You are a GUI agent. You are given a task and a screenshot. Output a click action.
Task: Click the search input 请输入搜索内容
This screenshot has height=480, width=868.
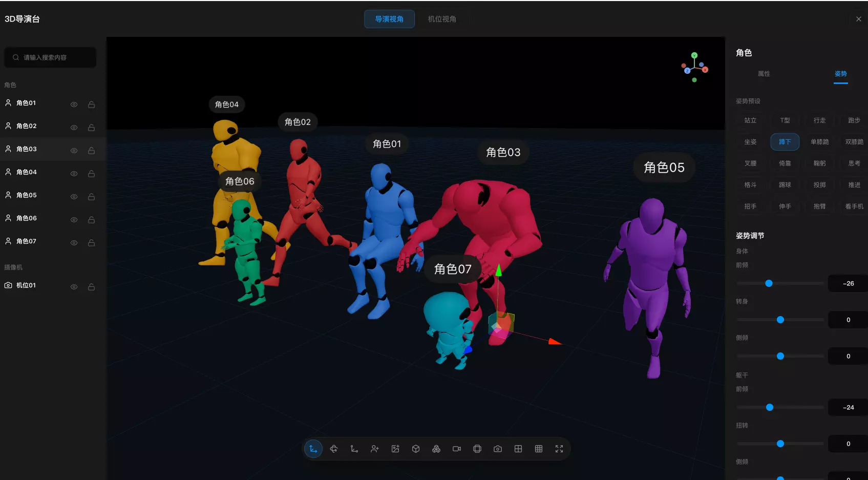coord(50,57)
